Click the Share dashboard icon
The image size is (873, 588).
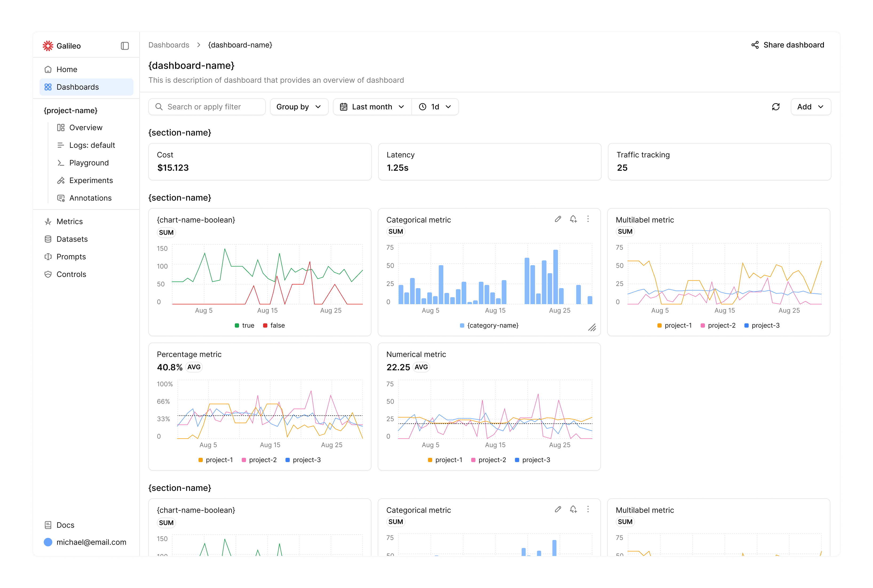pyautogui.click(x=755, y=45)
